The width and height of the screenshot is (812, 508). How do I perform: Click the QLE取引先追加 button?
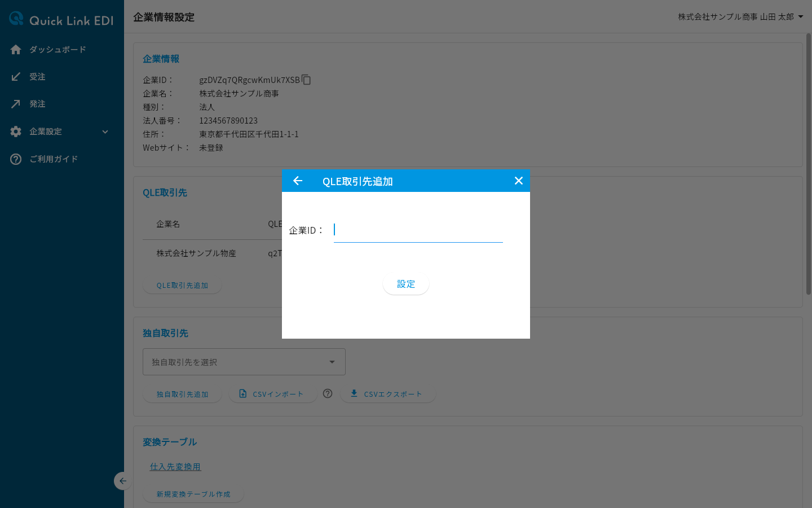click(182, 285)
